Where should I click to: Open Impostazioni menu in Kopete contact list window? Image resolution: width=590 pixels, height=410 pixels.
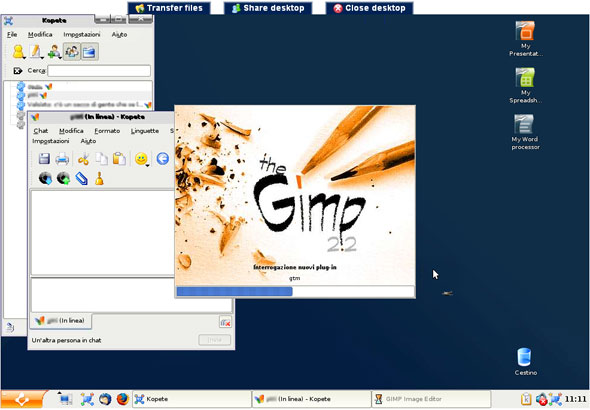point(82,34)
